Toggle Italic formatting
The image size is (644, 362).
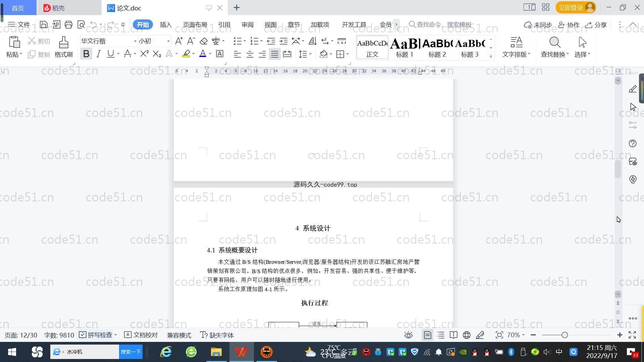pos(98,54)
